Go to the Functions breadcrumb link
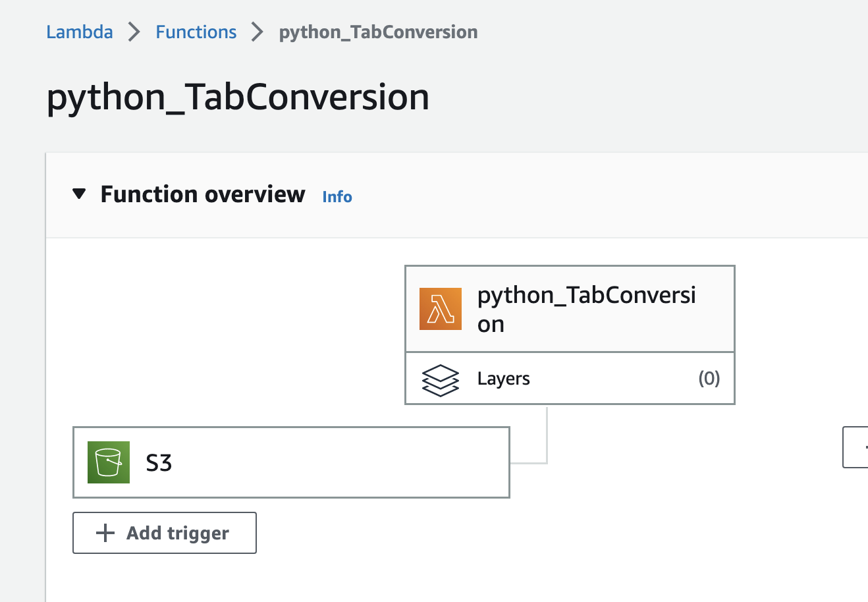 point(196,32)
